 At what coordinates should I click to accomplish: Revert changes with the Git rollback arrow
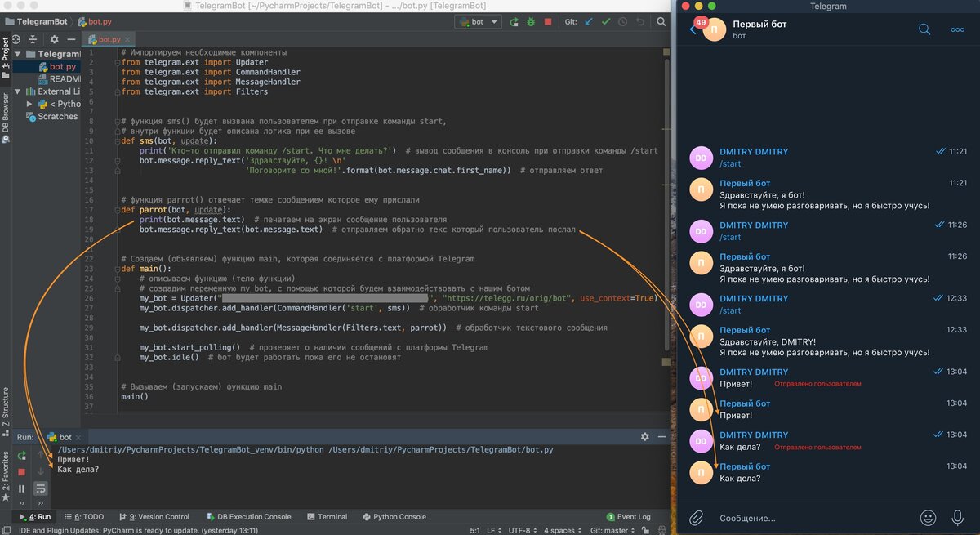tap(639, 22)
